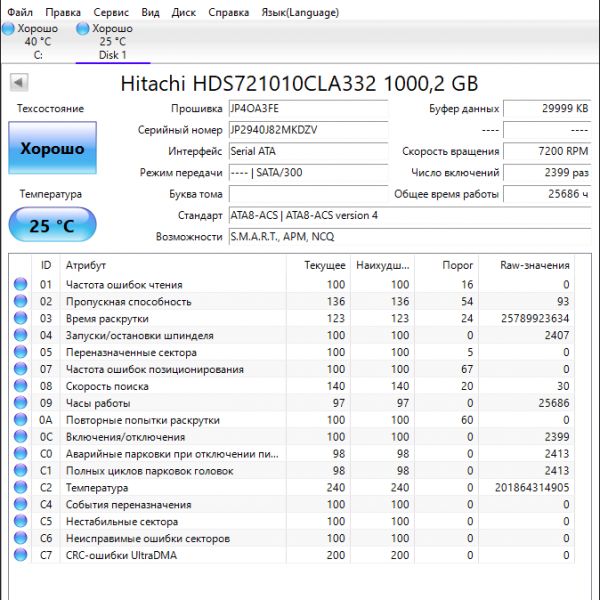
Task: Select Неисправимые ошибки секторов text
Action: pyautogui.click(x=148, y=538)
